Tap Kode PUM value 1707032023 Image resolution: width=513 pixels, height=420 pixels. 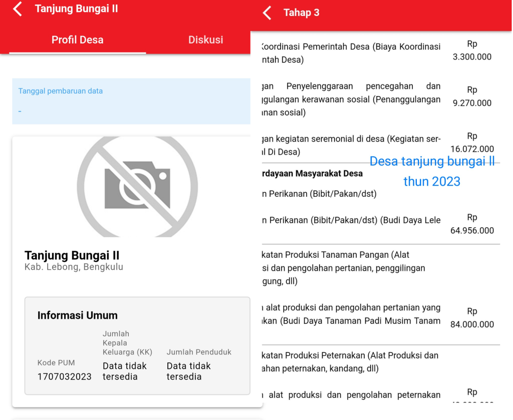[64, 376]
